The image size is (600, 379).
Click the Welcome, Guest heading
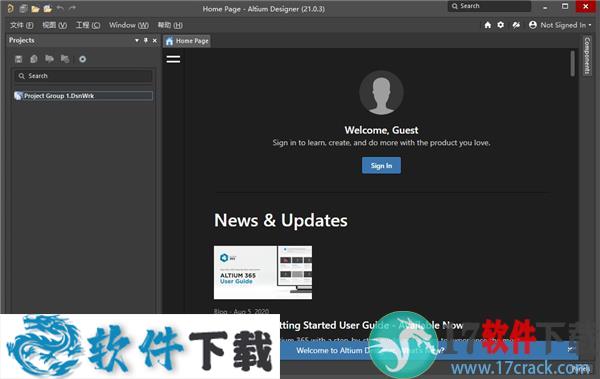[381, 130]
